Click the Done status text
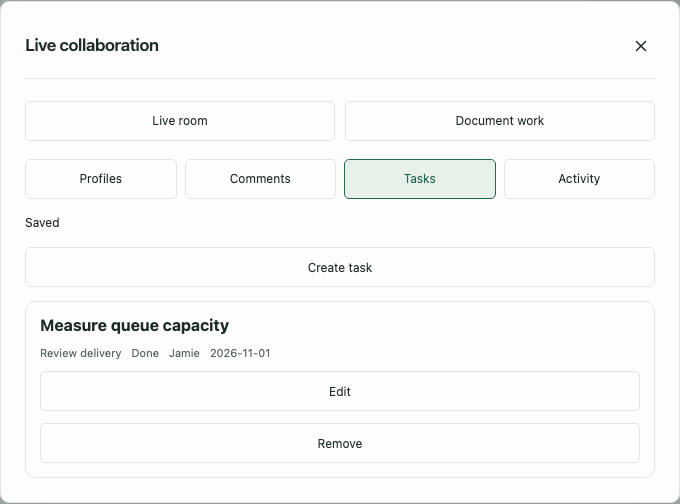 145,353
